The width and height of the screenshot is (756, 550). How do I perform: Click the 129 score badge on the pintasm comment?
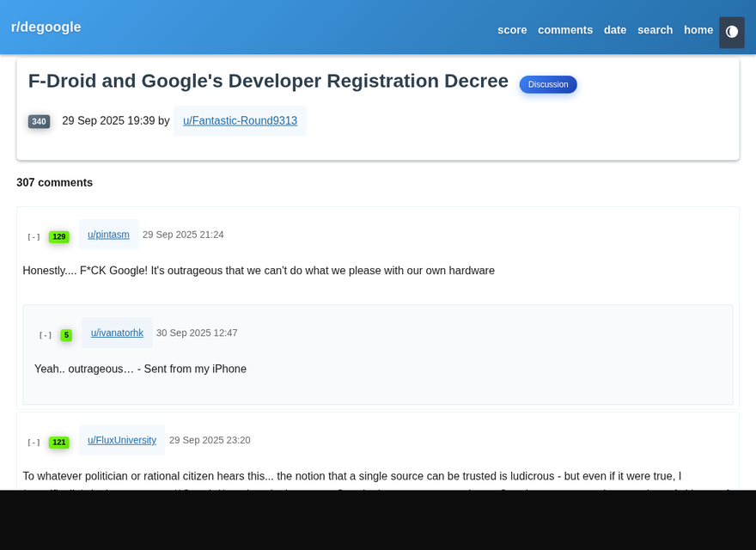point(58,237)
